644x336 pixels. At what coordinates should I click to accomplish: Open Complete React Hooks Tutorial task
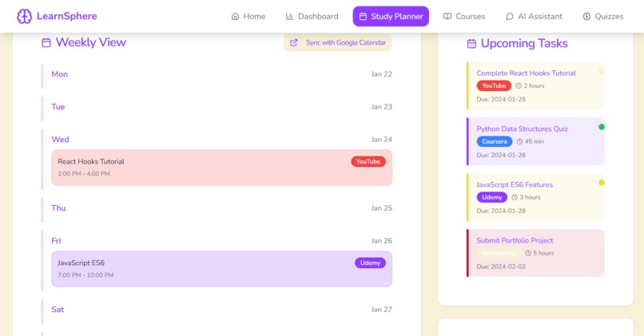[x=535, y=85]
